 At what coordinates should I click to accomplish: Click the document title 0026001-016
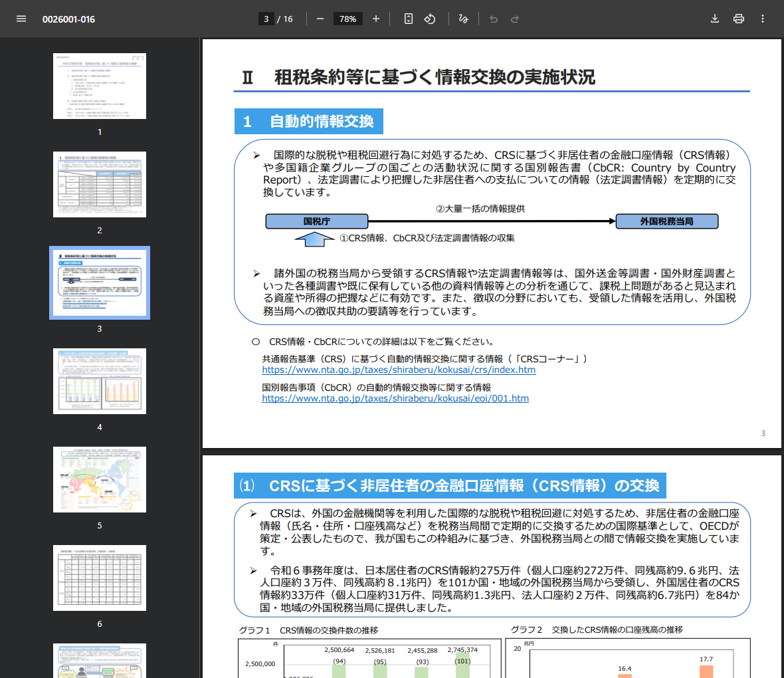pyautogui.click(x=68, y=19)
